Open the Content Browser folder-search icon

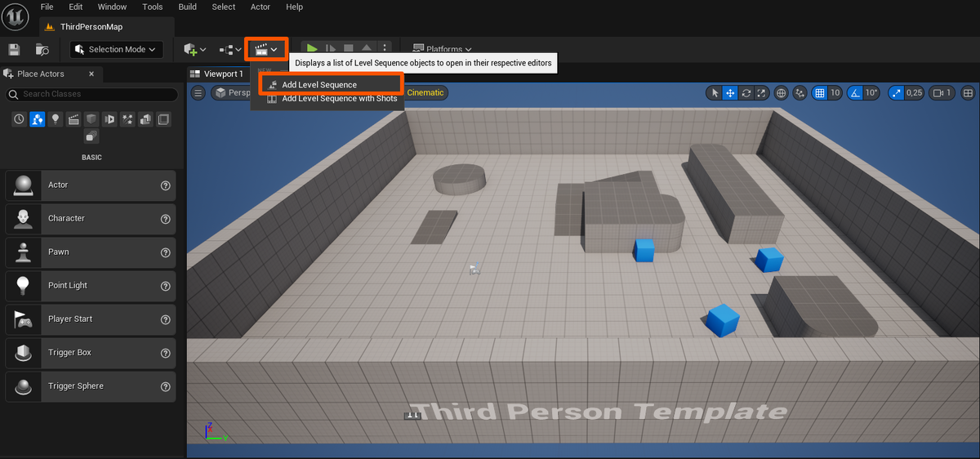coord(42,50)
